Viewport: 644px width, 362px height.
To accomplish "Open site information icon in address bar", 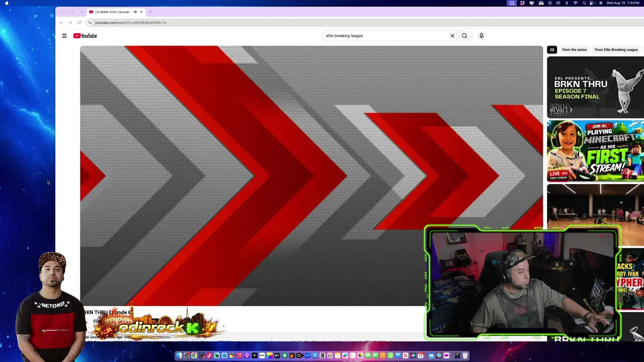I will coord(90,23).
